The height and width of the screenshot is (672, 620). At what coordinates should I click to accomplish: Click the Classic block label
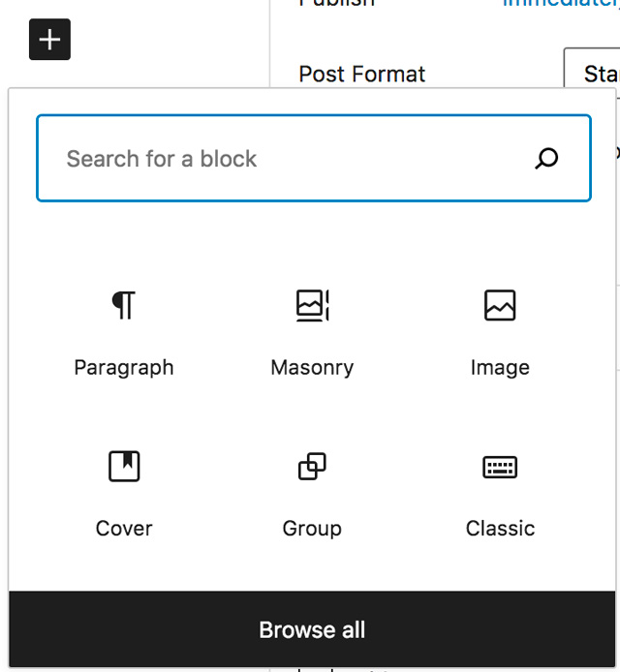[x=500, y=529]
